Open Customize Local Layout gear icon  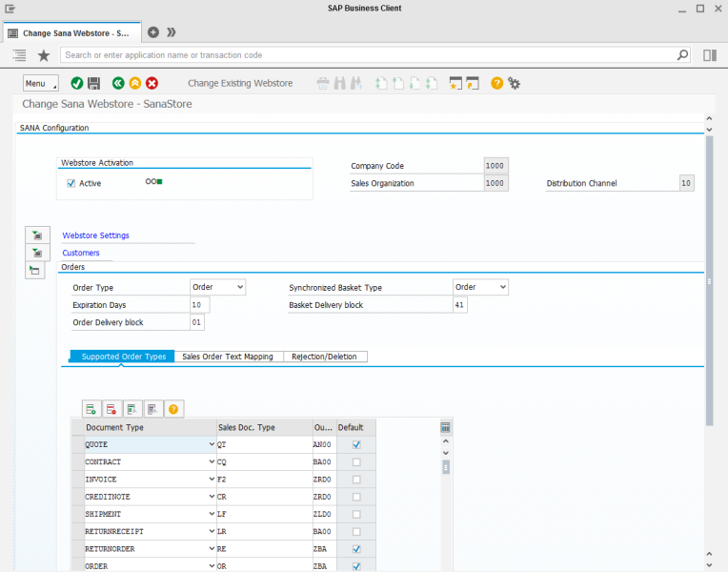coord(514,83)
